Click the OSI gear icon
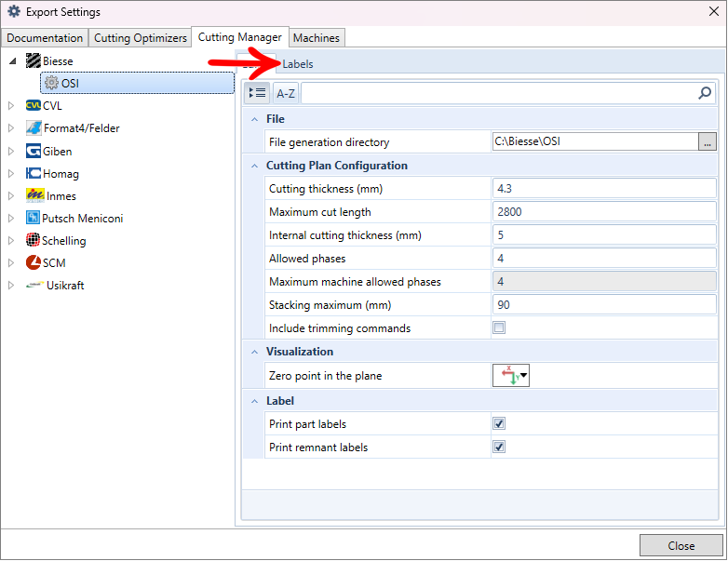 point(51,83)
